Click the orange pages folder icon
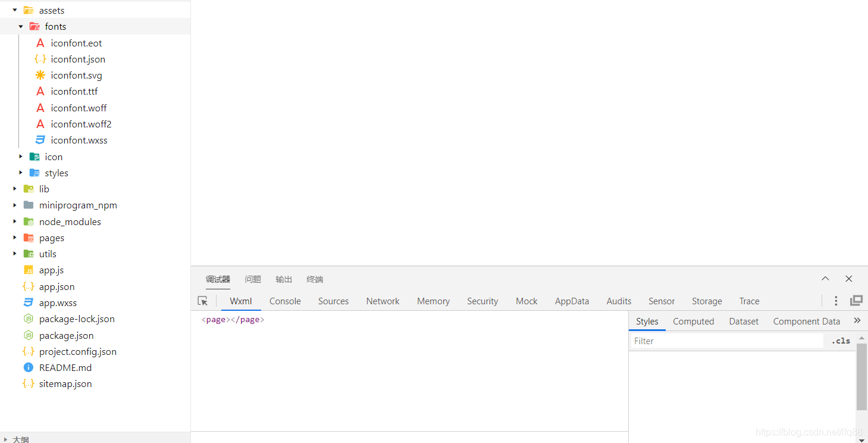The height and width of the screenshot is (443, 868). [28, 238]
